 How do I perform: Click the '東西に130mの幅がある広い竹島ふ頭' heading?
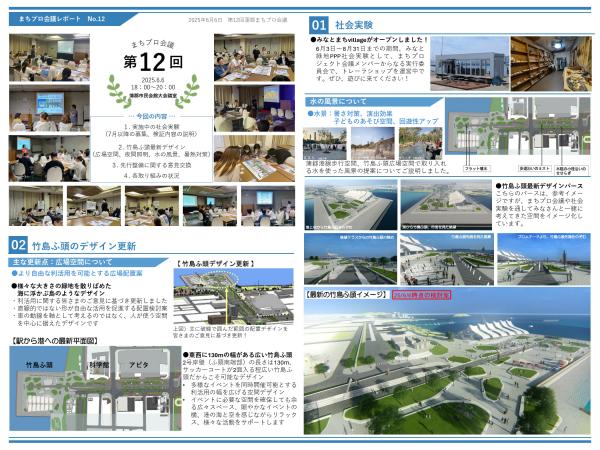click(238, 355)
